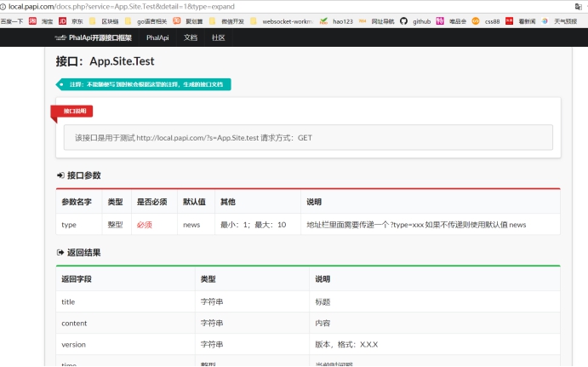
Task: Open the 唯品会 bookmark icon
Action: (x=440, y=21)
